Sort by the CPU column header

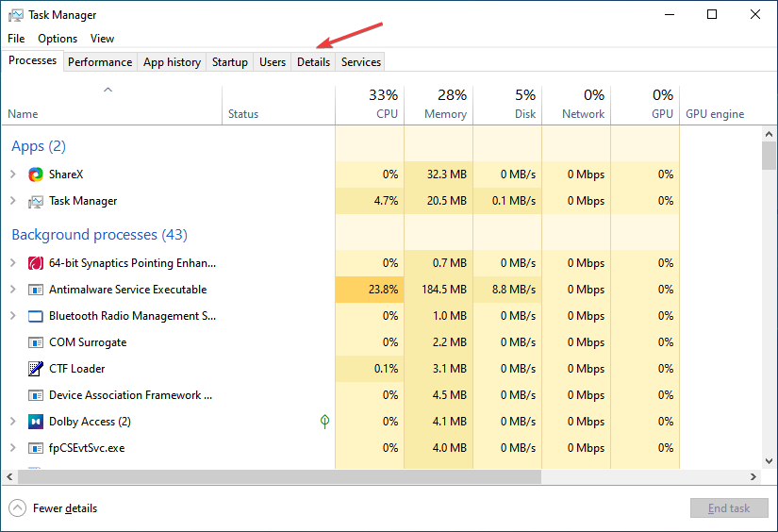tap(370, 106)
